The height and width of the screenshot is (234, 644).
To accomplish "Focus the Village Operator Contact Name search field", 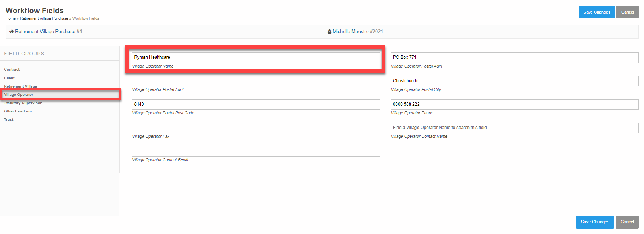I will pos(514,128).
